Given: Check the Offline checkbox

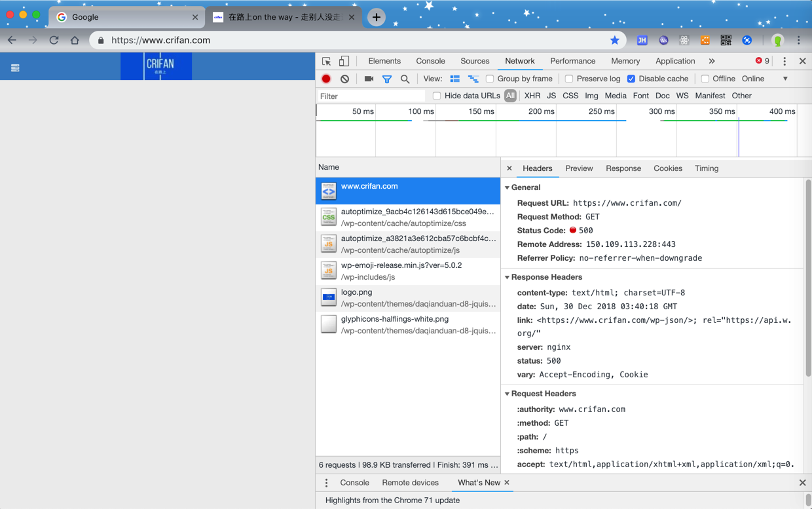Looking at the screenshot, I should click(x=705, y=79).
